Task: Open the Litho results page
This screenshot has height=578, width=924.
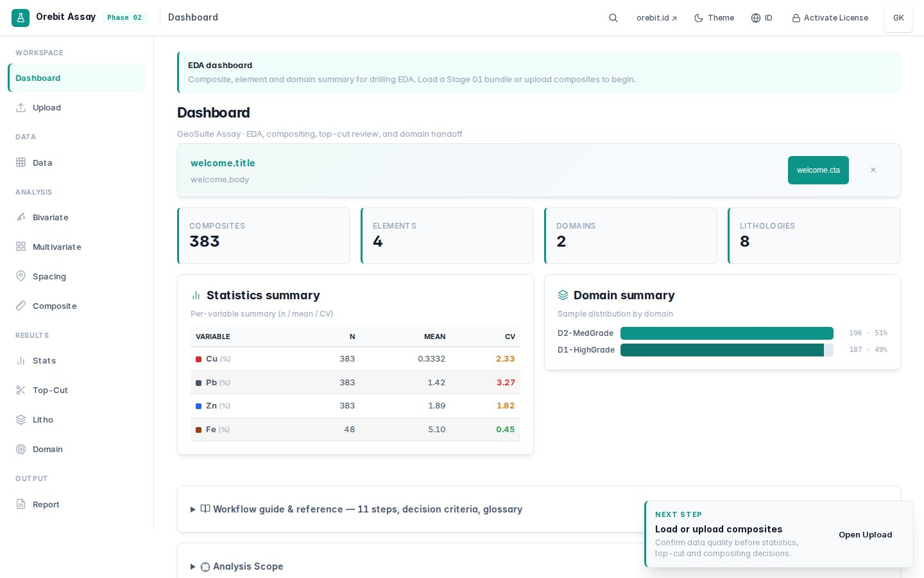Action: pyautogui.click(x=76, y=419)
